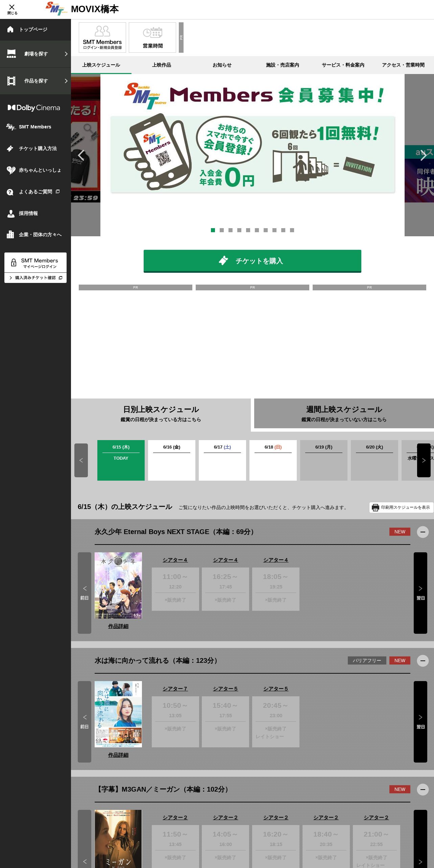The height and width of the screenshot is (868, 434).
Task: Select お知らせ tab
Action: 222,65
